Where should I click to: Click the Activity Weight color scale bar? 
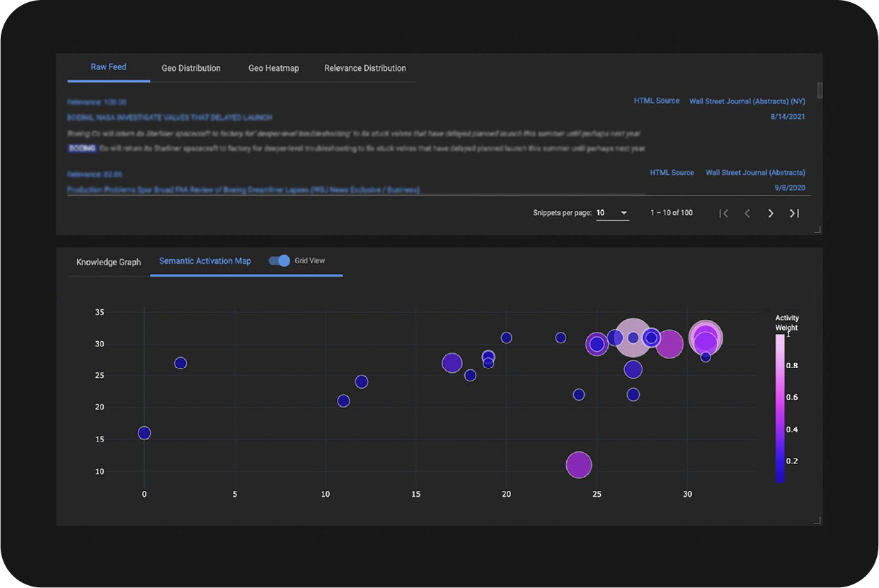(779, 408)
